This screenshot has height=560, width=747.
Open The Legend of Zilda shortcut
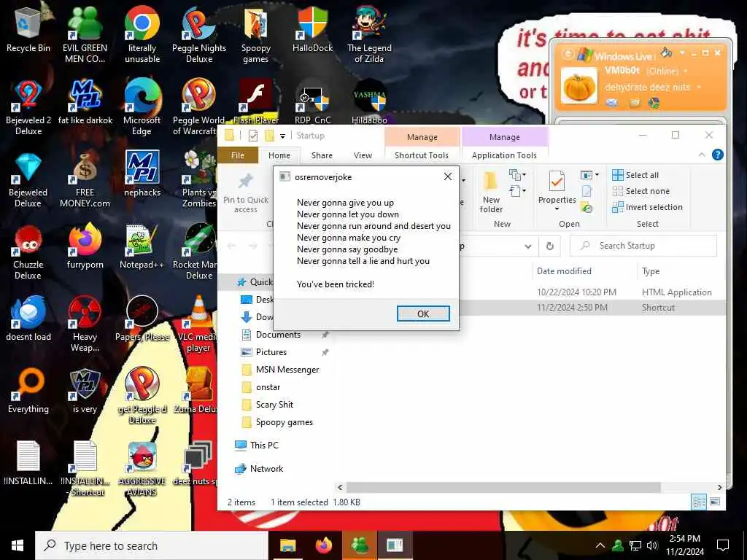(369, 34)
